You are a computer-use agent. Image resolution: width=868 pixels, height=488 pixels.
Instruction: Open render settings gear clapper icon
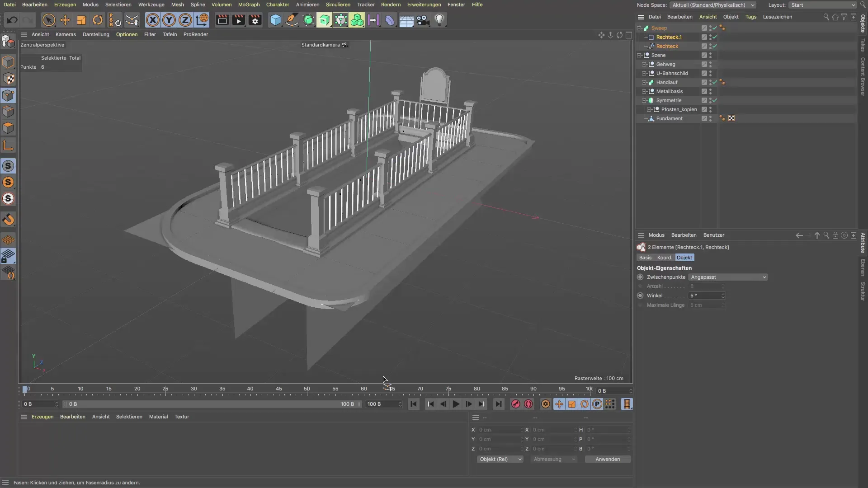coord(255,20)
